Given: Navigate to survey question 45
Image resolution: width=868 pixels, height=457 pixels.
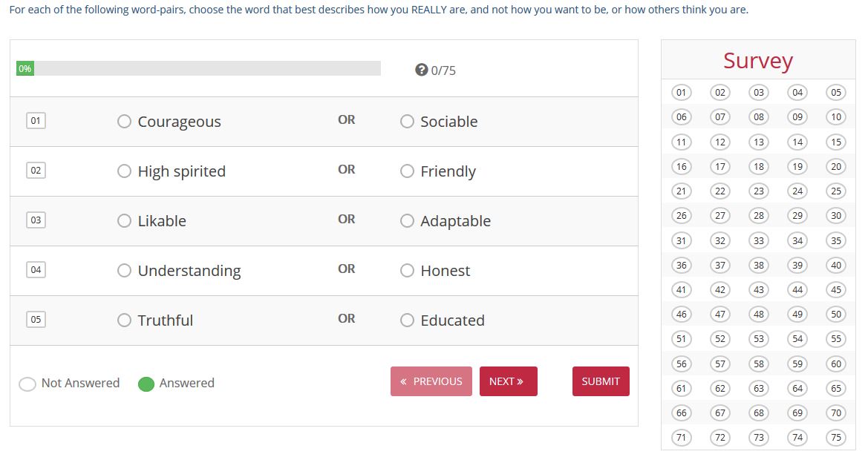Looking at the screenshot, I should point(836,290).
